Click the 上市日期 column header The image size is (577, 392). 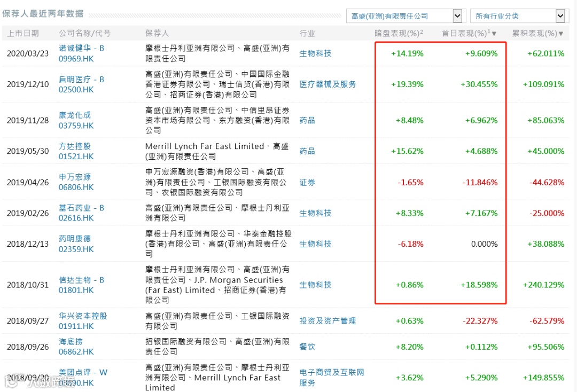tap(23, 34)
